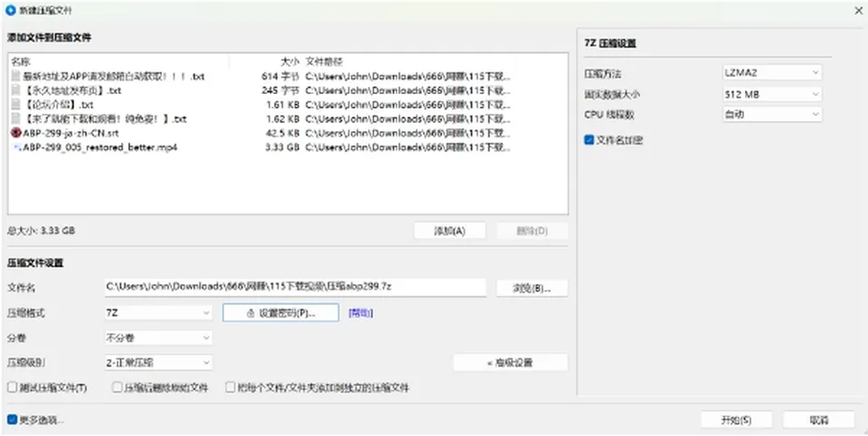868x436 pixels.
Task: Close the 新建压缩文件 dialog window
Action: (x=858, y=10)
